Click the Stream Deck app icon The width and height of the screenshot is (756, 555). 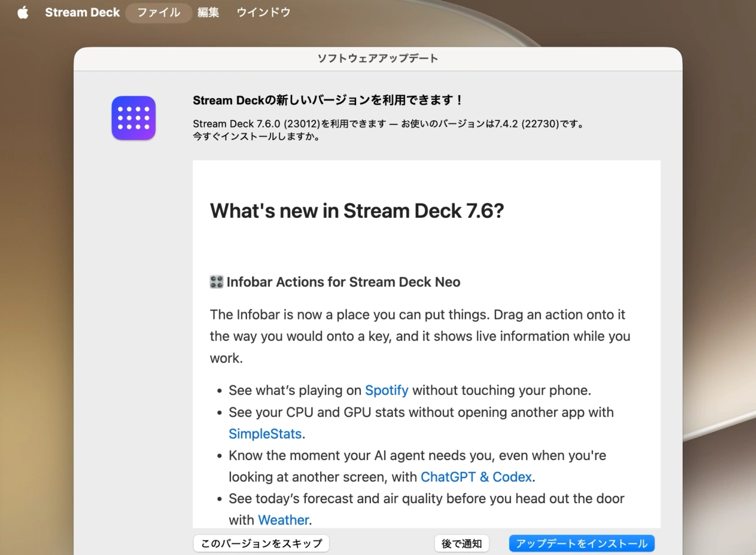coord(133,118)
